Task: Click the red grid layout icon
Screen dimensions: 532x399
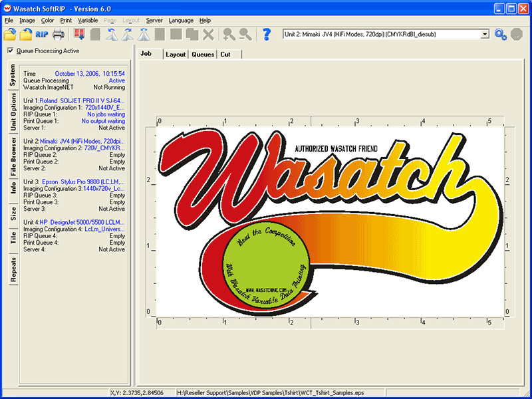Action: 79,35
